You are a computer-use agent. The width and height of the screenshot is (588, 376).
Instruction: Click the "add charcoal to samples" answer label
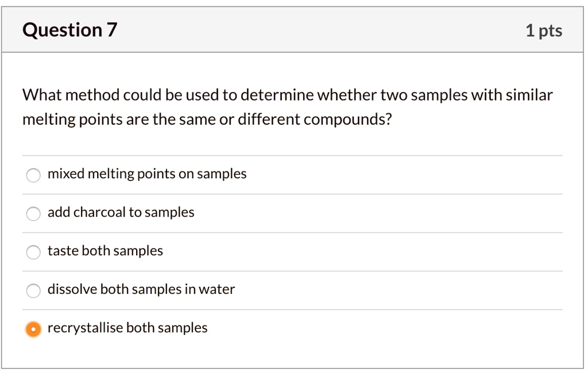[x=121, y=213]
